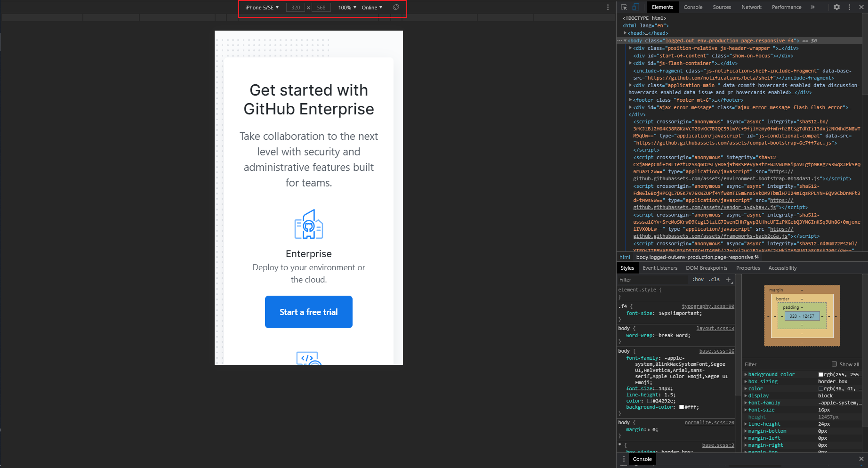
Task: Open the DOM Breakpoints tab
Action: (x=707, y=268)
